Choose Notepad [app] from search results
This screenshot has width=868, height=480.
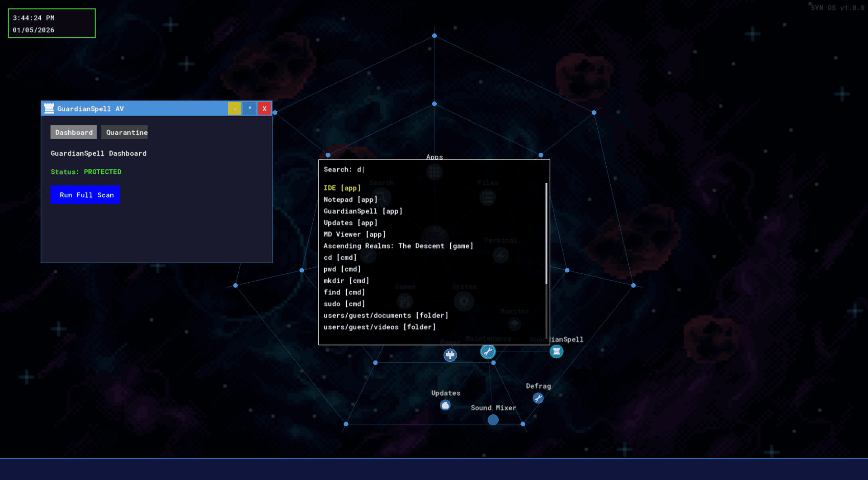click(x=350, y=200)
